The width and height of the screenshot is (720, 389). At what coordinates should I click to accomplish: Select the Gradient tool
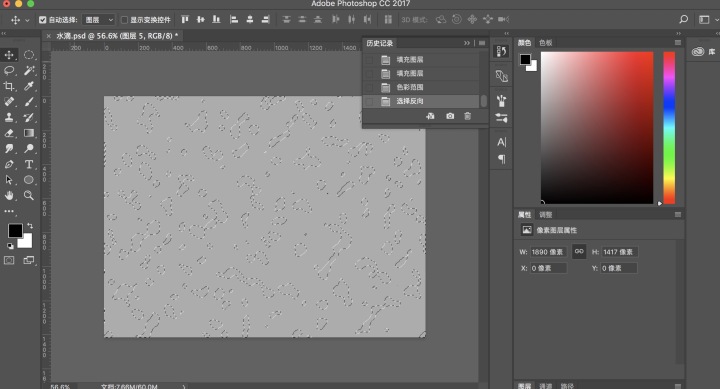click(x=29, y=133)
